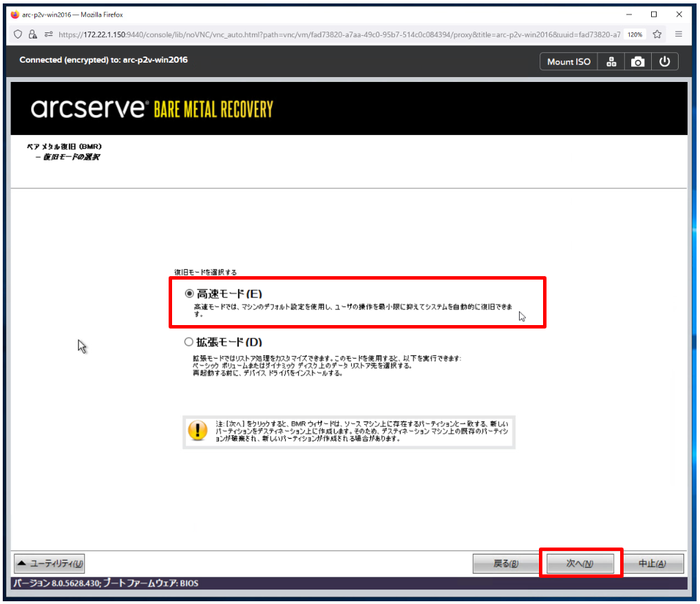
Task: Click the Firefox address bar URL
Action: [x=339, y=34]
